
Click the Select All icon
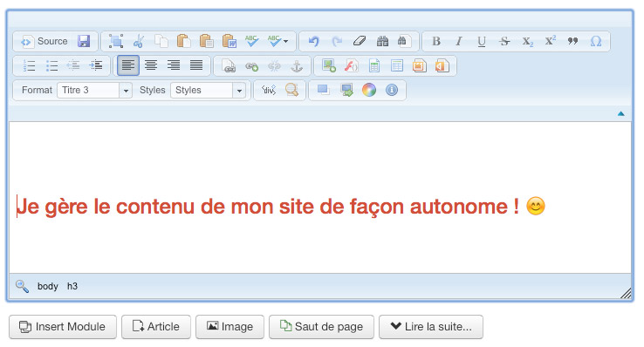[116, 41]
